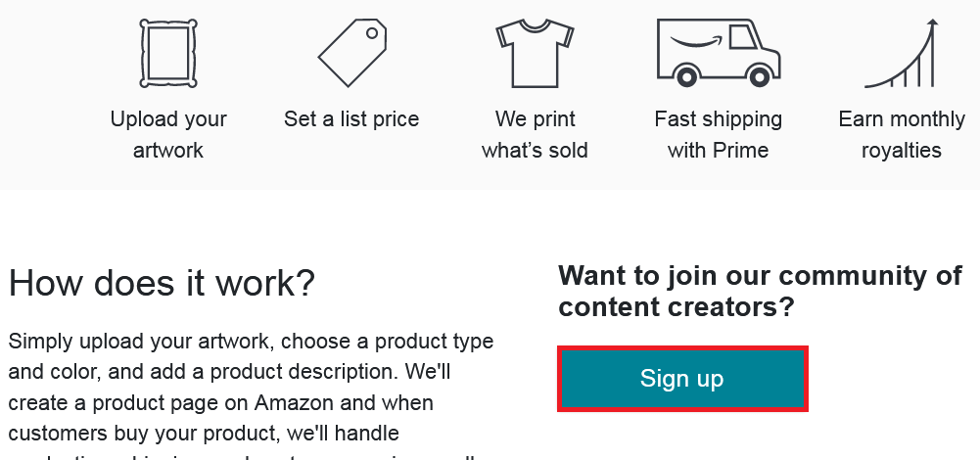Screen dimensions: 980x460
Task: Click the 'Upload your artwork' label
Action: pos(168,134)
